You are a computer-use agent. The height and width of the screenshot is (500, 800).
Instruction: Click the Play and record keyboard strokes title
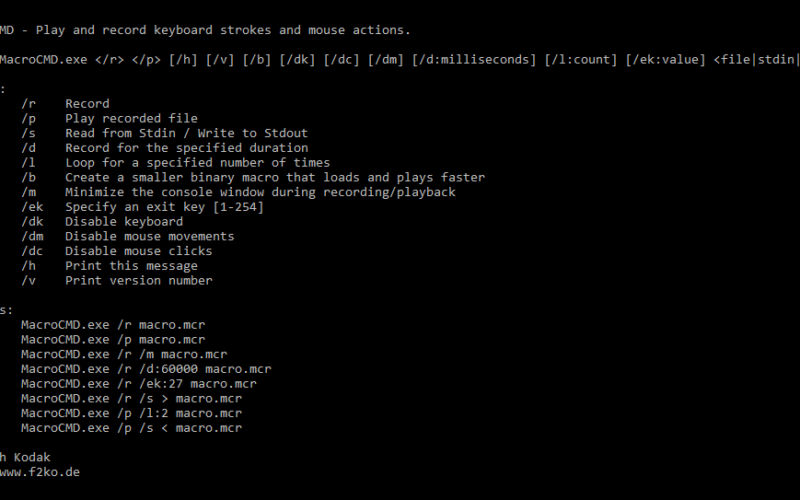[x=223, y=30]
